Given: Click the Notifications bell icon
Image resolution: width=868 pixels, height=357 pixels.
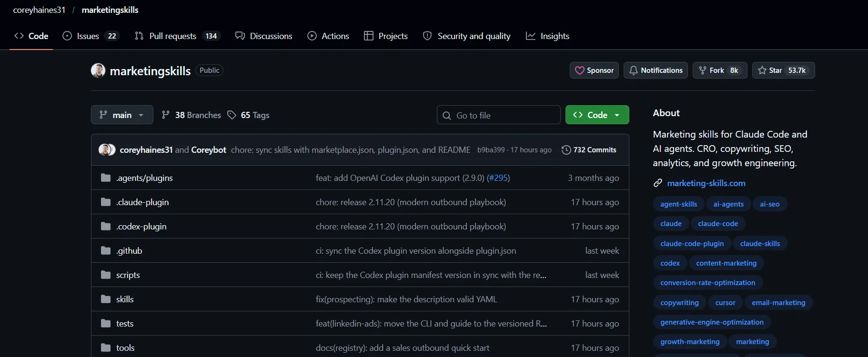Looking at the screenshot, I should click(x=634, y=70).
